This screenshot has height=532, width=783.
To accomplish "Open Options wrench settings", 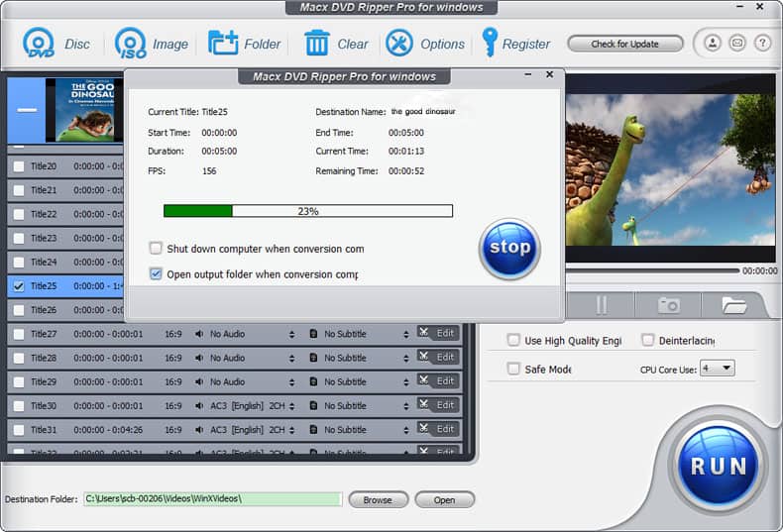I will click(399, 44).
